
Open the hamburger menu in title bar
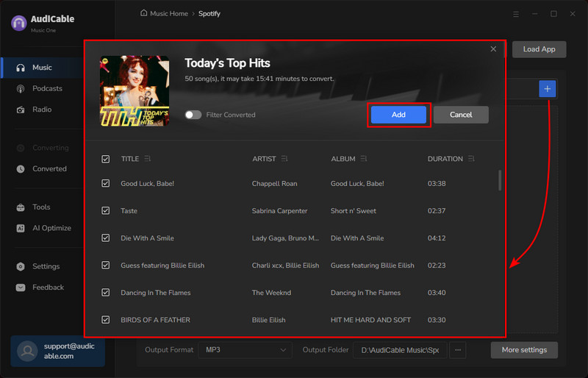click(516, 14)
